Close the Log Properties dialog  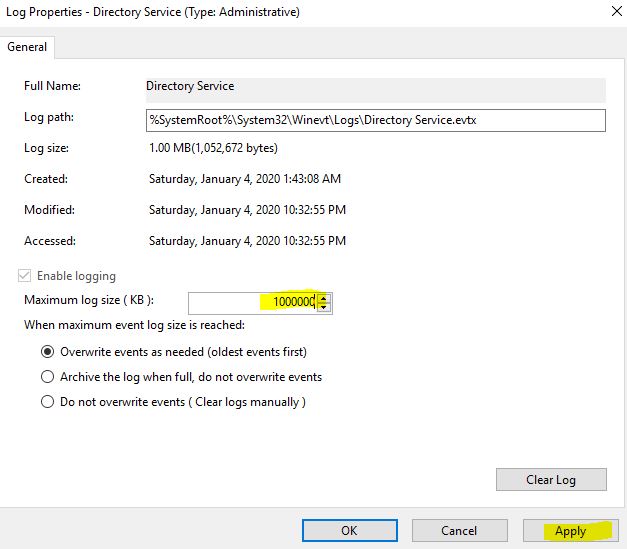(617, 12)
